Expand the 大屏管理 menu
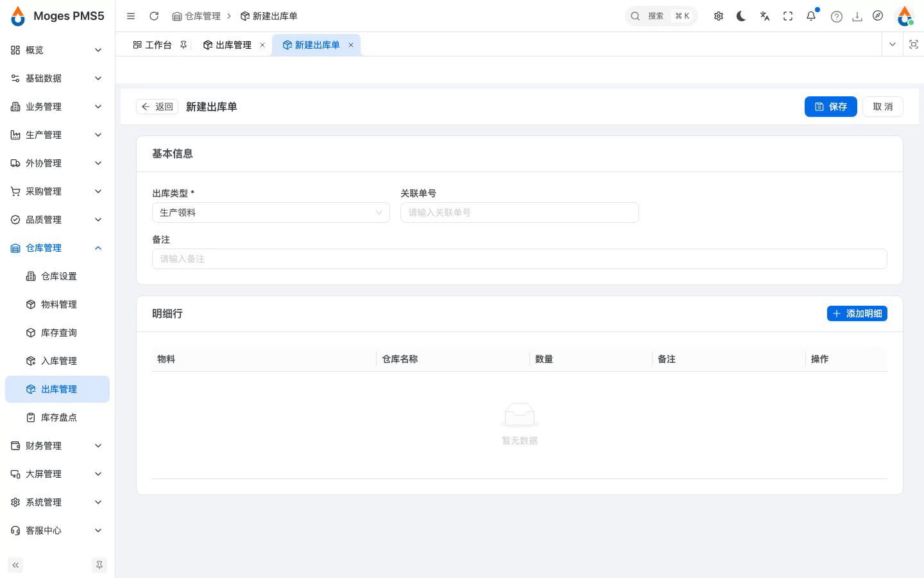Screen dimensions: 924x578 coord(56,474)
